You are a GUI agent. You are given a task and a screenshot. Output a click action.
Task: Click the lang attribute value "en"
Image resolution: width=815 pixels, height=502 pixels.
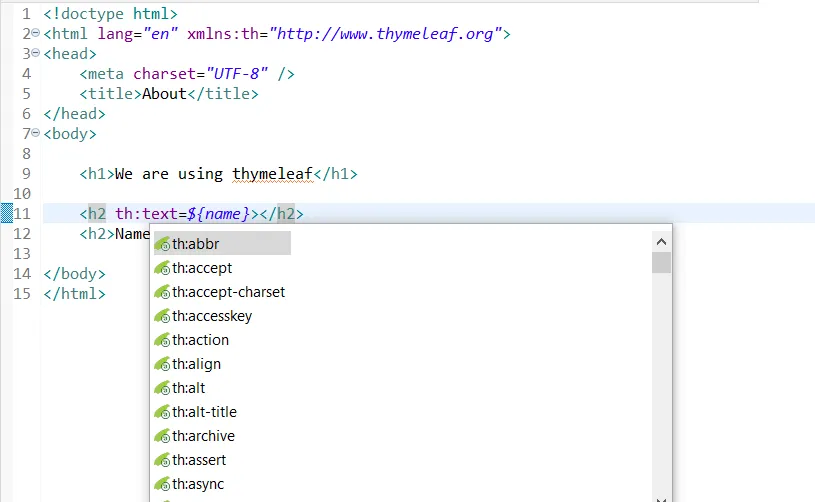[x=160, y=34]
